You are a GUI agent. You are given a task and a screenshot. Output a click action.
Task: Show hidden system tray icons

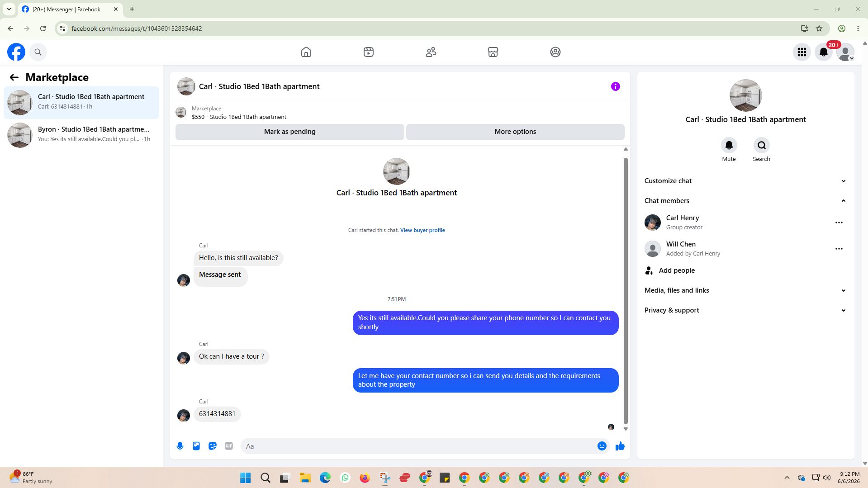787,478
